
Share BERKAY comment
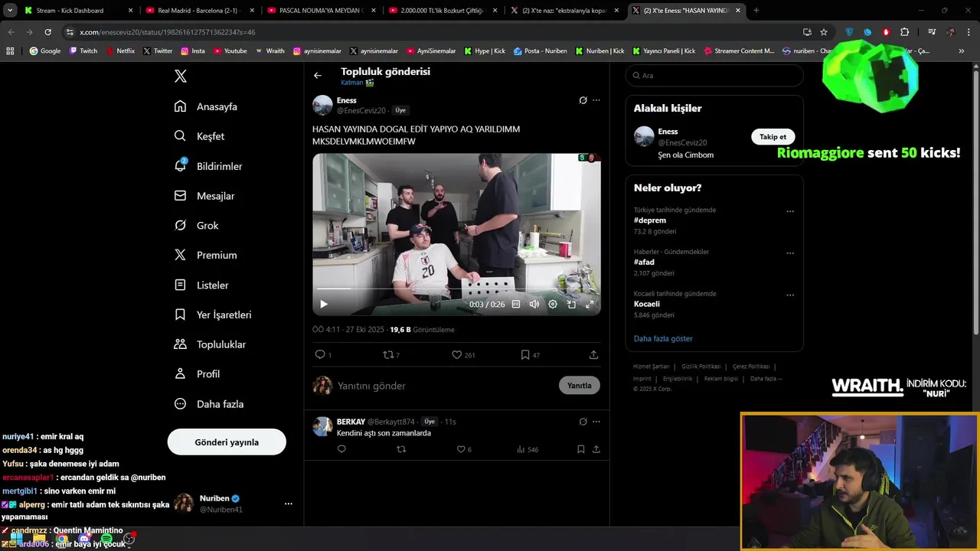point(596,449)
